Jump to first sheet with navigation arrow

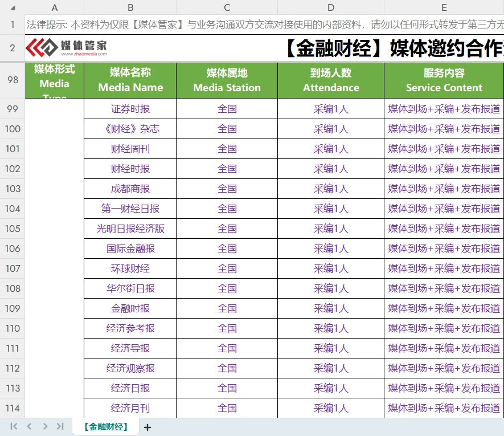[x=14, y=426]
